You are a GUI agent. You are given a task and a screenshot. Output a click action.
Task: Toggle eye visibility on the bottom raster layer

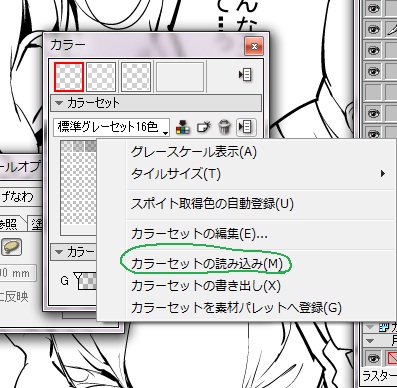[373, 358]
